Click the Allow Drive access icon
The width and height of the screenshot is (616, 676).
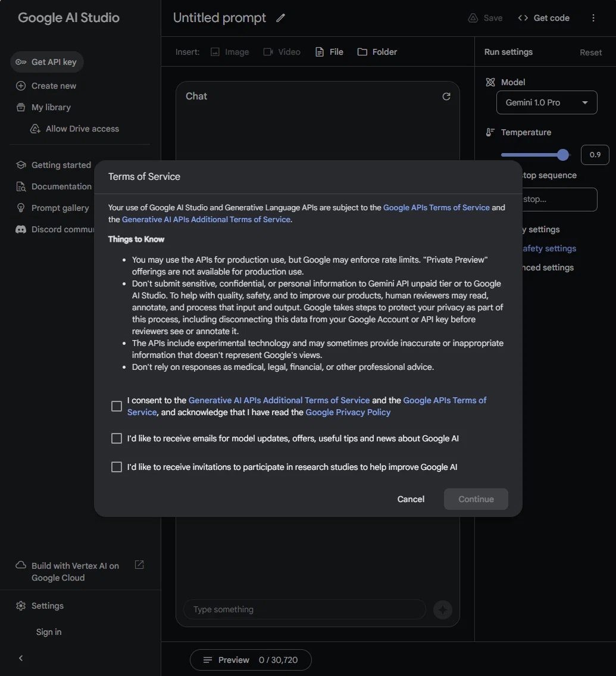pyautogui.click(x=35, y=129)
